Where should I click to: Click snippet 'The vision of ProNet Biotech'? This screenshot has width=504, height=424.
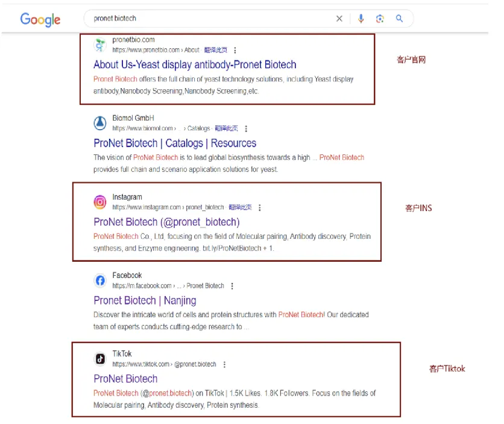point(229,163)
